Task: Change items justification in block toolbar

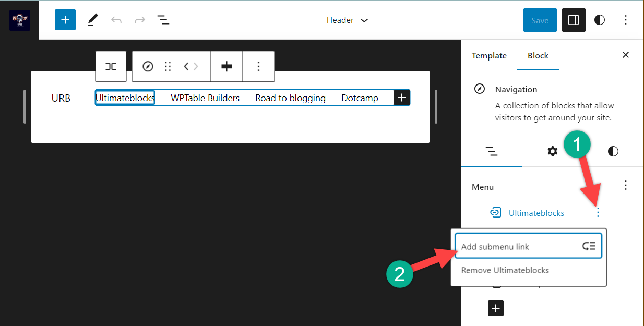Action: [226, 66]
